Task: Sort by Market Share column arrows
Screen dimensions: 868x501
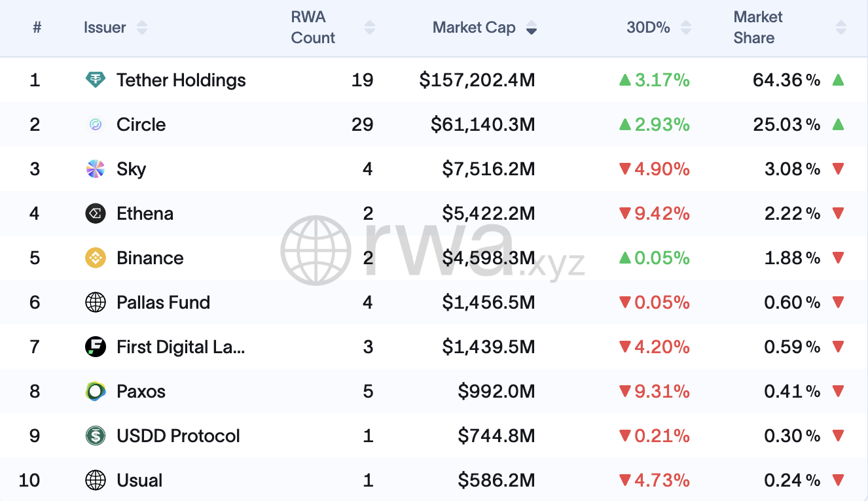Action: point(841,27)
